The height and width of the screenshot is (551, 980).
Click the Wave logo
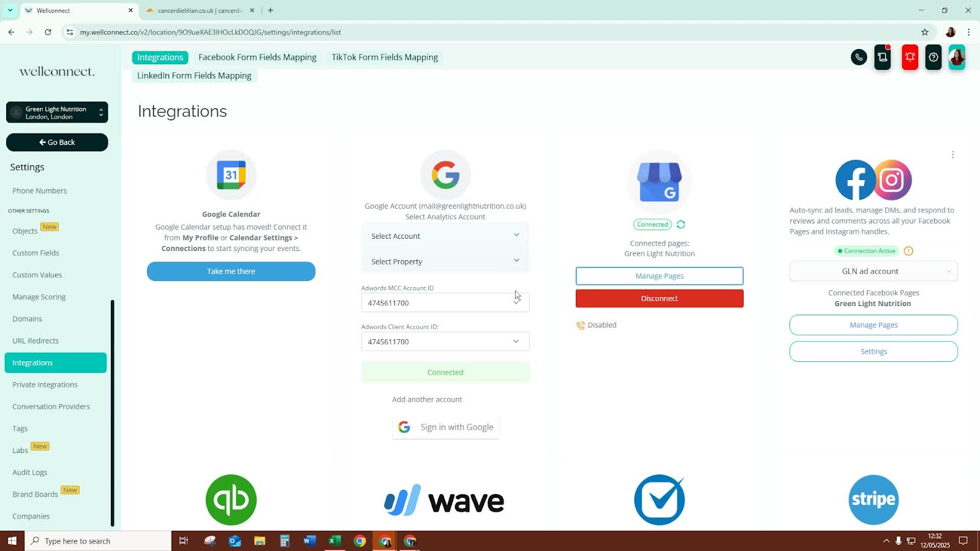445,500
